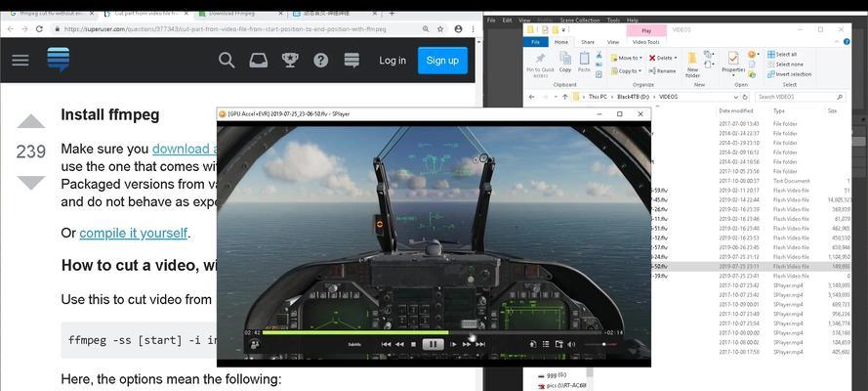The width and height of the screenshot is (868, 391).
Task: Open the Stack Exchange sites icon
Action: click(x=351, y=60)
